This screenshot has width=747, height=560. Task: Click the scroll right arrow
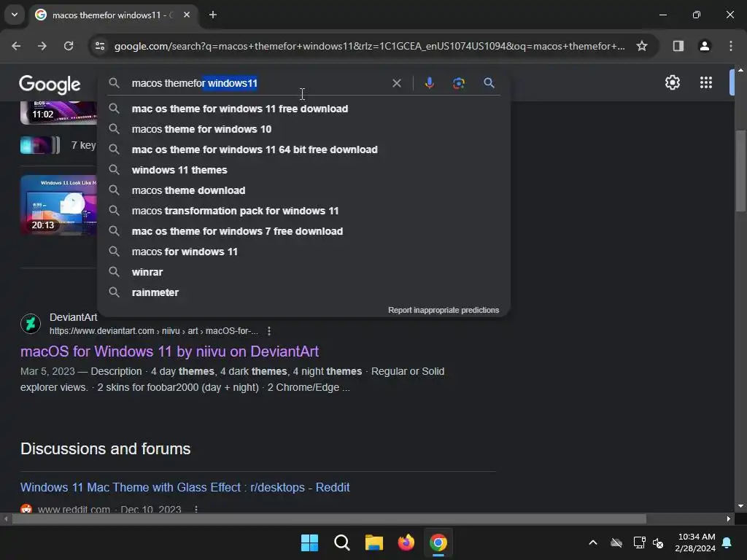[729, 518]
